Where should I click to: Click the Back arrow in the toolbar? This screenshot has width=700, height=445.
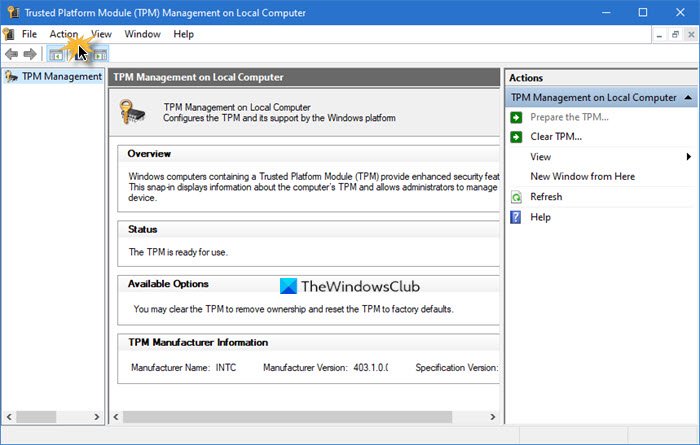[x=12, y=54]
